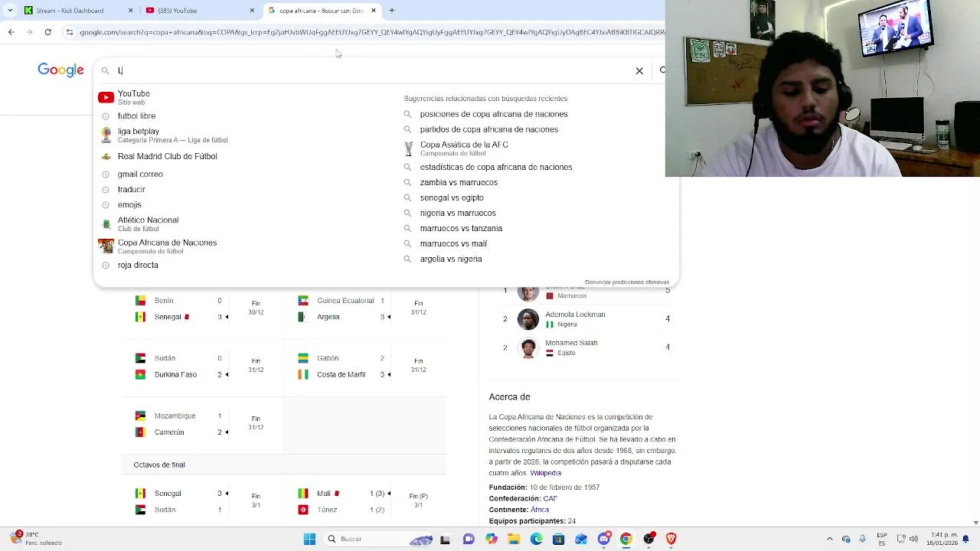Open OBS Studio from taskbar
The image size is (980, 551).
coord(648,539)
